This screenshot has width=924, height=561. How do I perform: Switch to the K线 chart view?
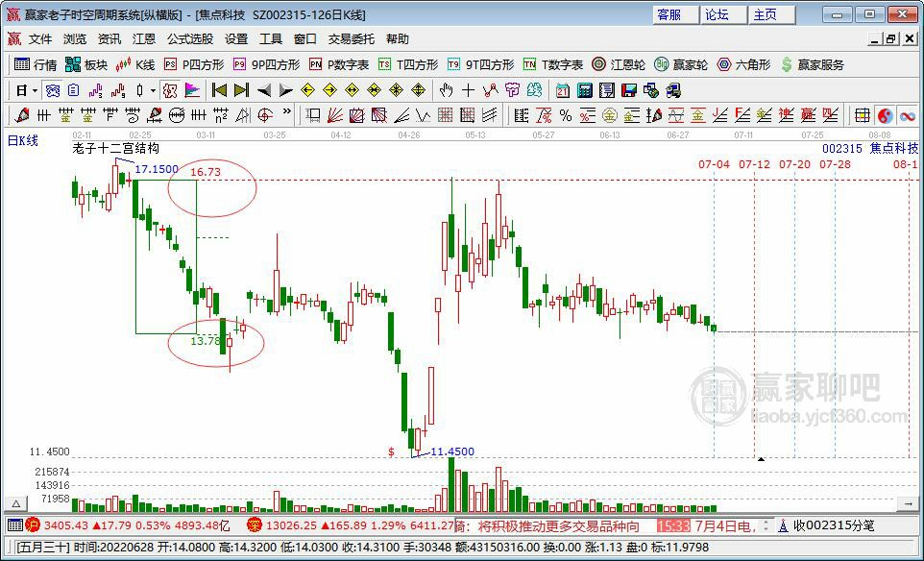click(x=135, y=64)
